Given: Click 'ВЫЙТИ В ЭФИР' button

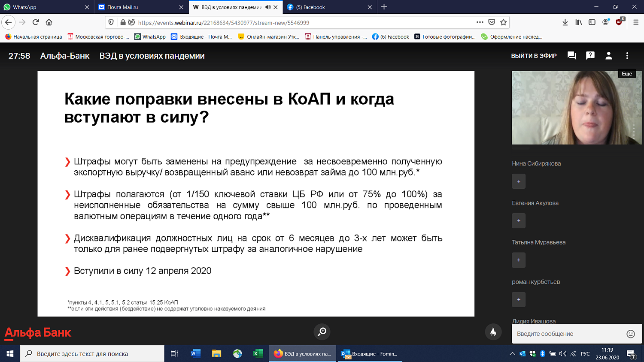Looking at the screenshot, I should [534, 56].
